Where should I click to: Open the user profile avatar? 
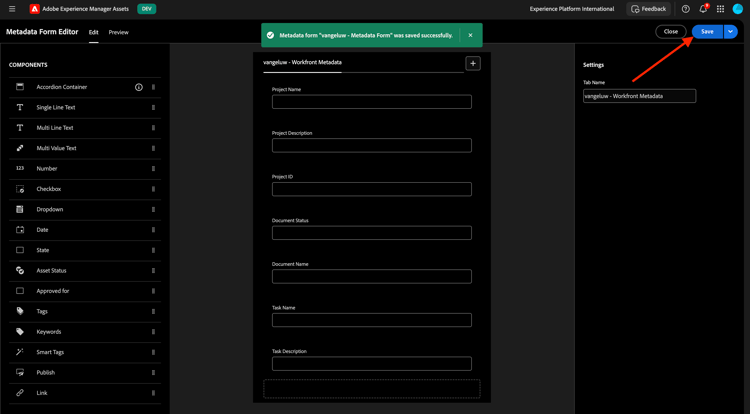tap(738, 9)
